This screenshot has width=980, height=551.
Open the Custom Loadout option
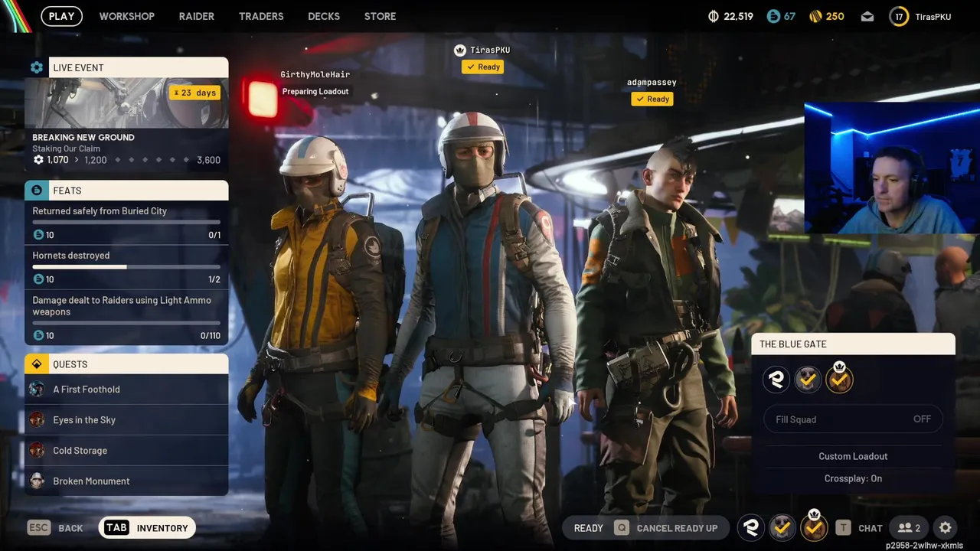click(853, 456)
